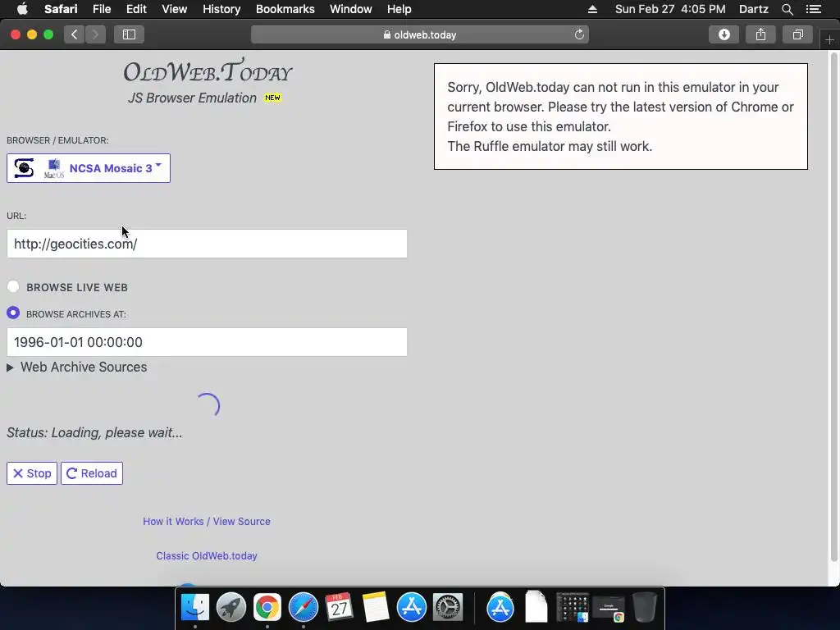Go back with Safari back arrow

pos(75,34)
